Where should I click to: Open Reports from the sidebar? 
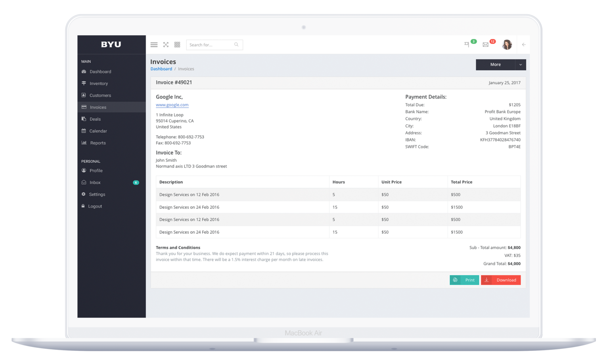pos(98,143)
